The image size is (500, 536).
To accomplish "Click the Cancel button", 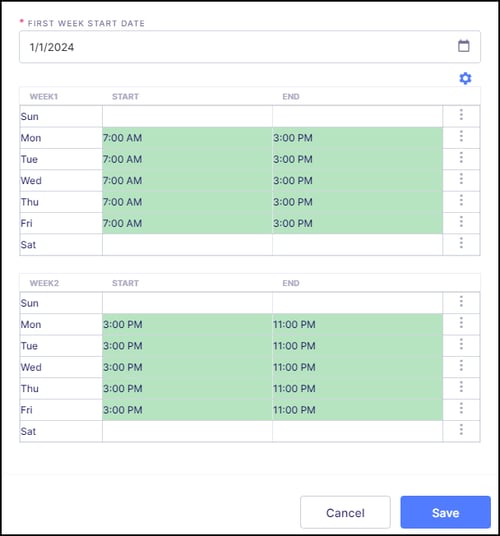I will pos(345,512).
